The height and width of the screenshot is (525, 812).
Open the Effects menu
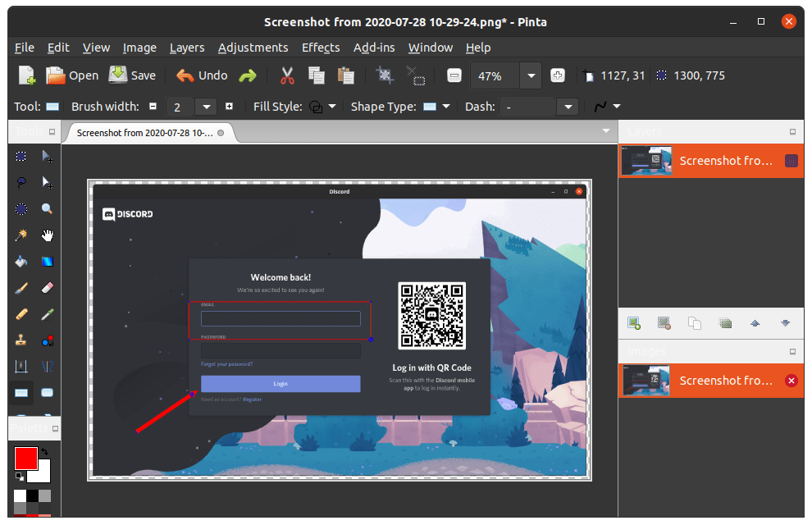tap(321, 48)
